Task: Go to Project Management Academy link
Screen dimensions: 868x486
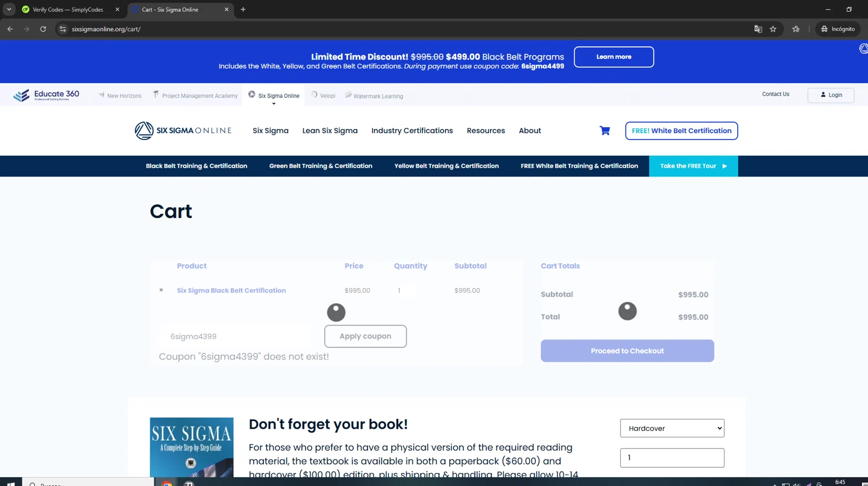Action: (x=195, y=95)
